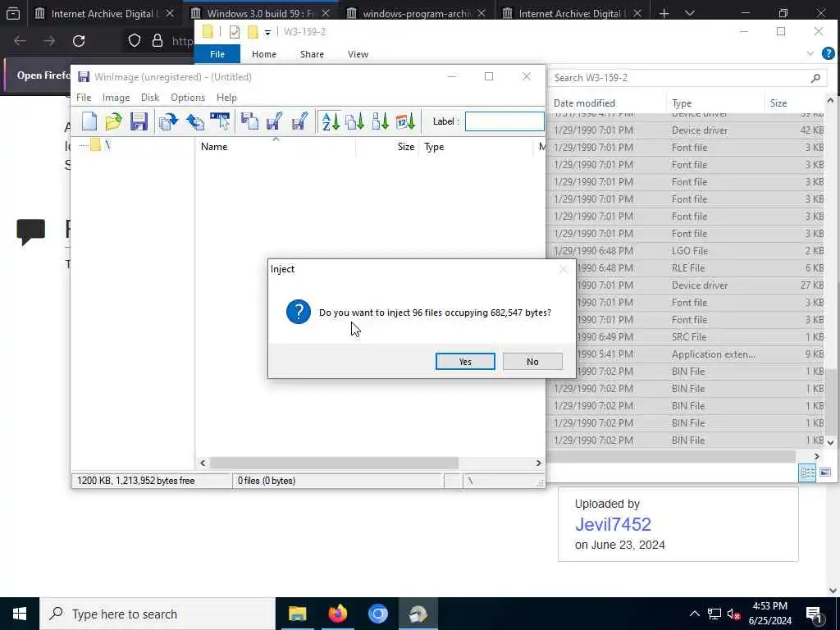
Task: Click the Search W3-159-2 field
Action: point(687,78)
